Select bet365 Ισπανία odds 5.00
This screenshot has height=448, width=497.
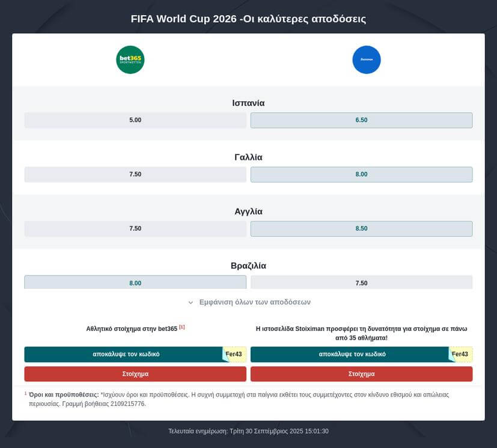coord(135,120)
